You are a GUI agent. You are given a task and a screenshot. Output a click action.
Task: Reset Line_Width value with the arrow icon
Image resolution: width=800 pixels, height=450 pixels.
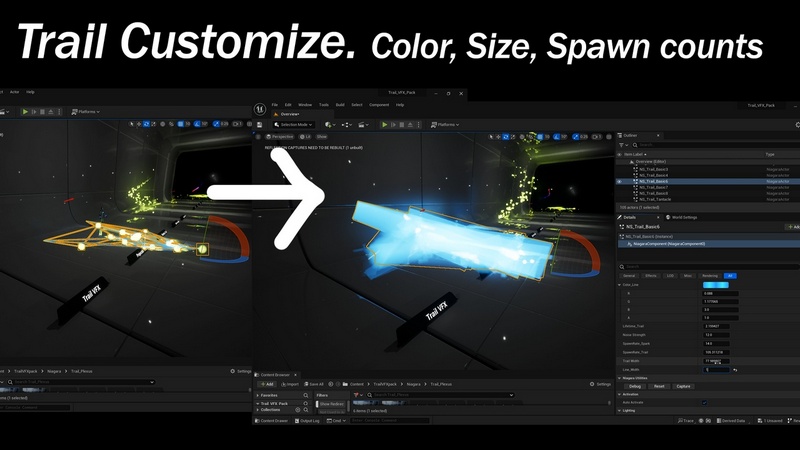point(735,370)
